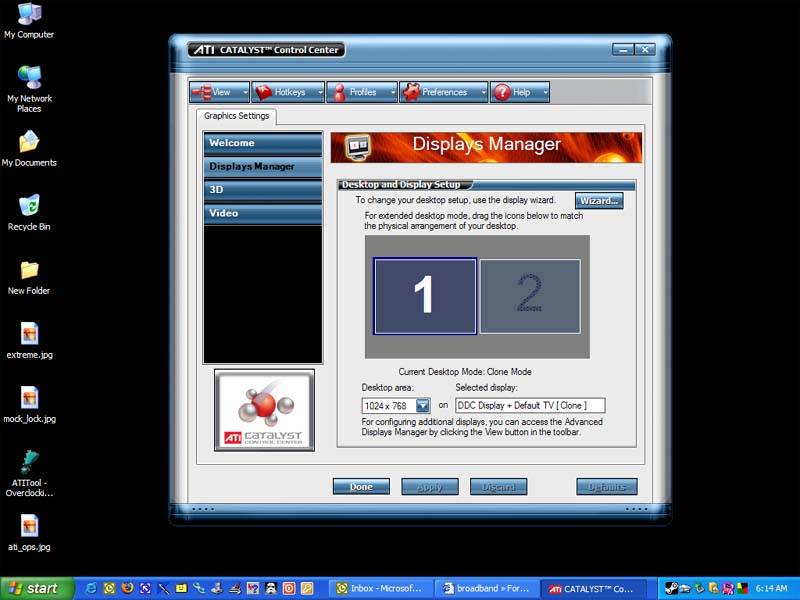800x600 pixels.
Task: Launch the display Wizard
Action: pyautogui.click(x=599, y=201)
